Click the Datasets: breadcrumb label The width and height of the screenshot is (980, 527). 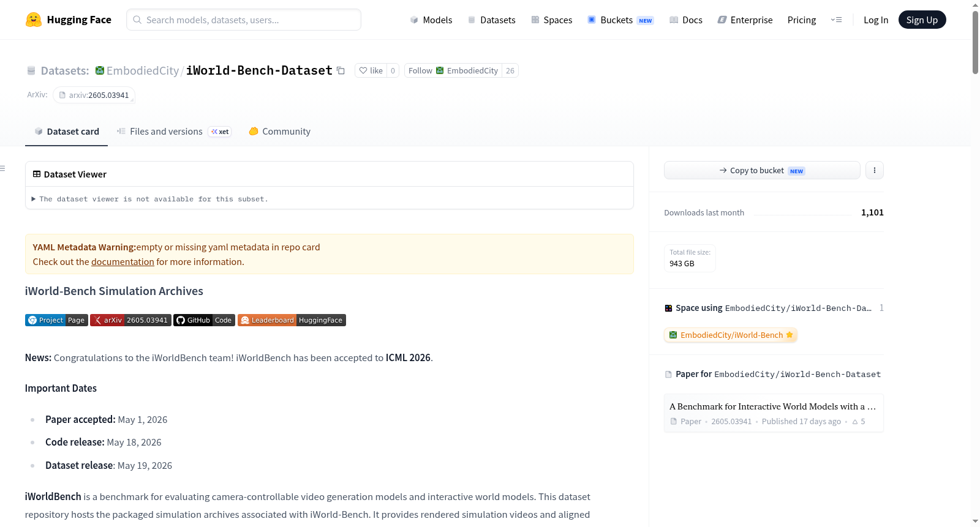(65, 71)
